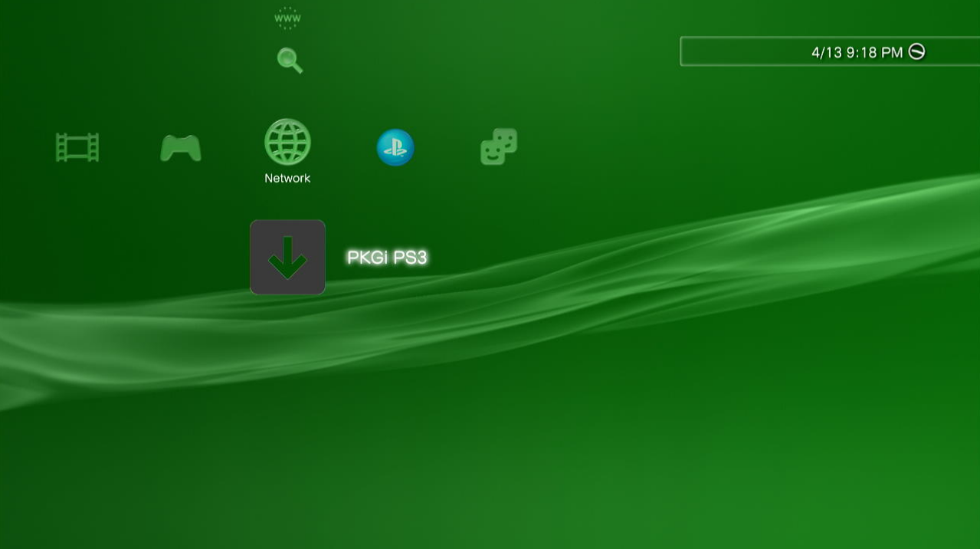980x549 pixels.
Task: Open the Friends faces category icon
Action: tap(499, 146)
